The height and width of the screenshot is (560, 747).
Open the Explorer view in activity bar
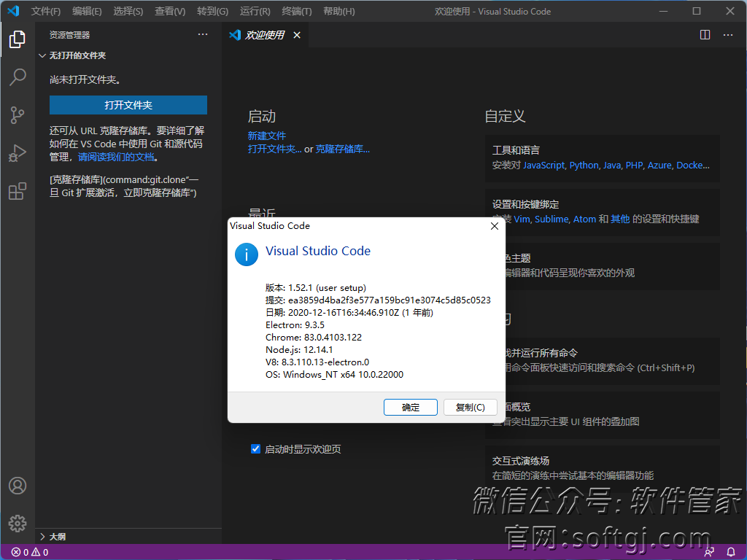18,39
